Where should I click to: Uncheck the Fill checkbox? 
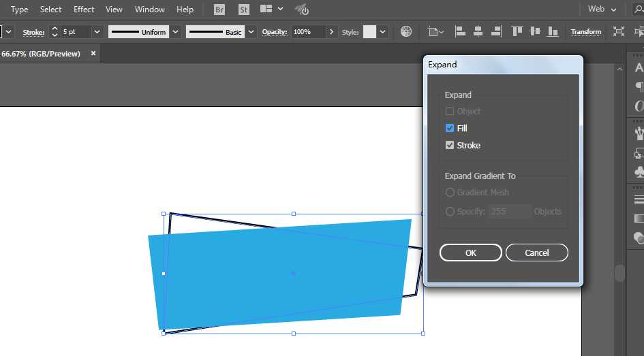point(450,128)
